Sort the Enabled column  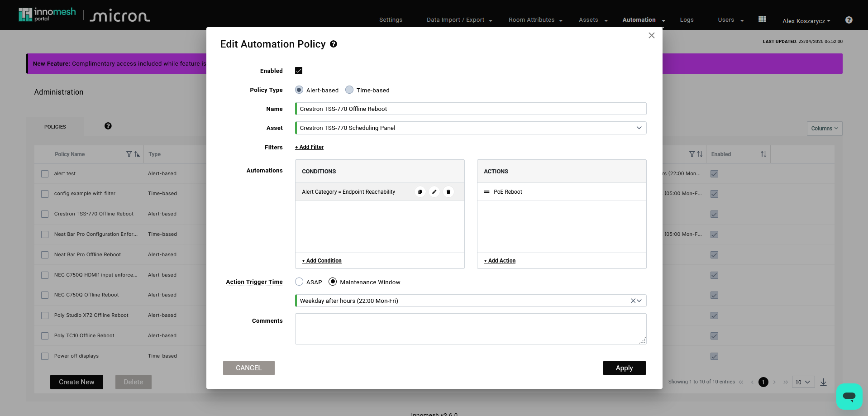tap(763, 154)
